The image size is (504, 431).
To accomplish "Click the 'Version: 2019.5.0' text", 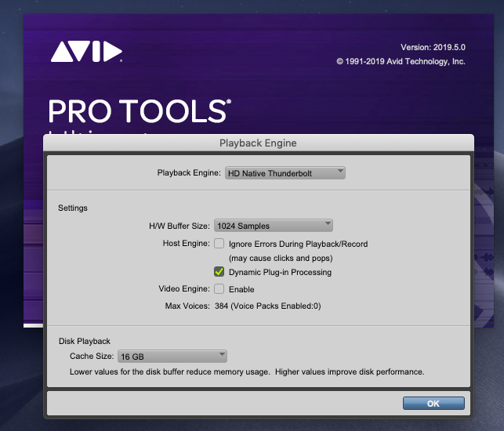I will tap(433, 47).
